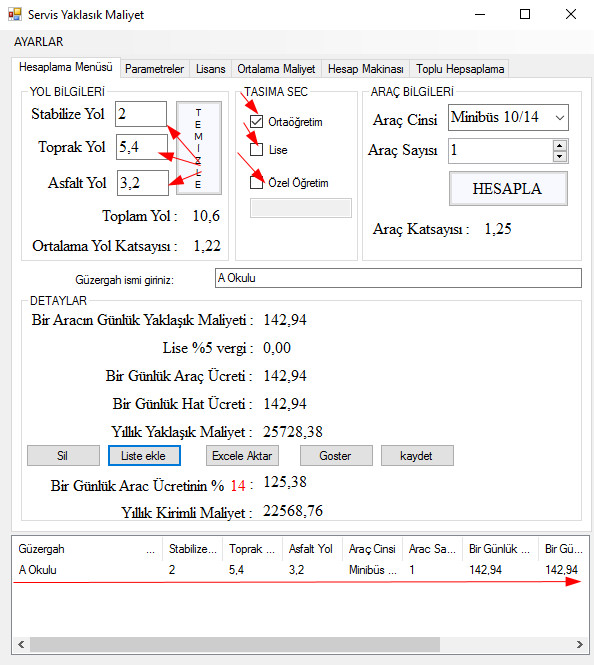Viewport: 594px width, 665px height.
Task: Click the Araç Katsayısı value 1,25
Action: [498, 229]
